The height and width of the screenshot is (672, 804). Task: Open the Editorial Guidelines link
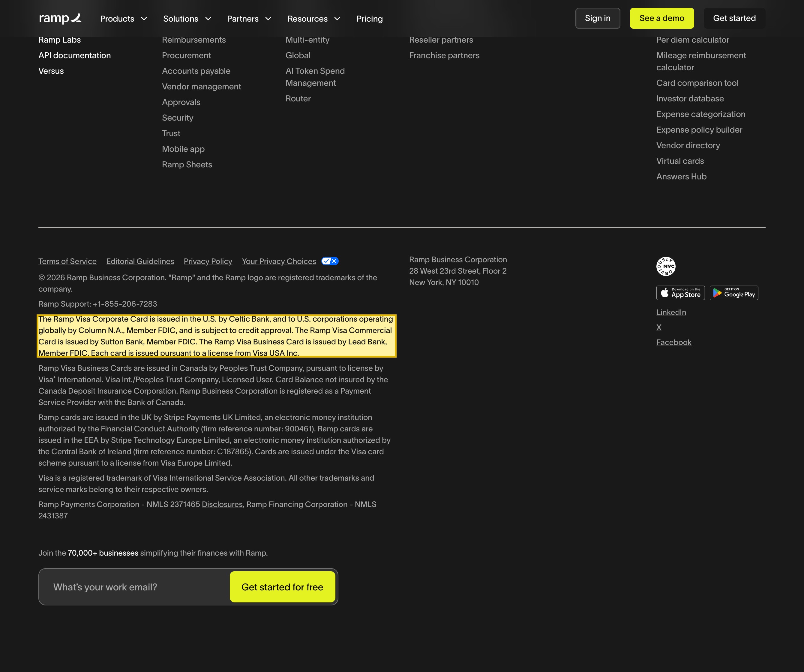[140, 261]
